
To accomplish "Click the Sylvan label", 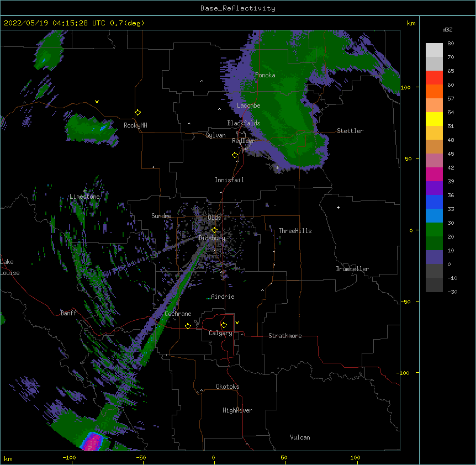I will point(215,135).
